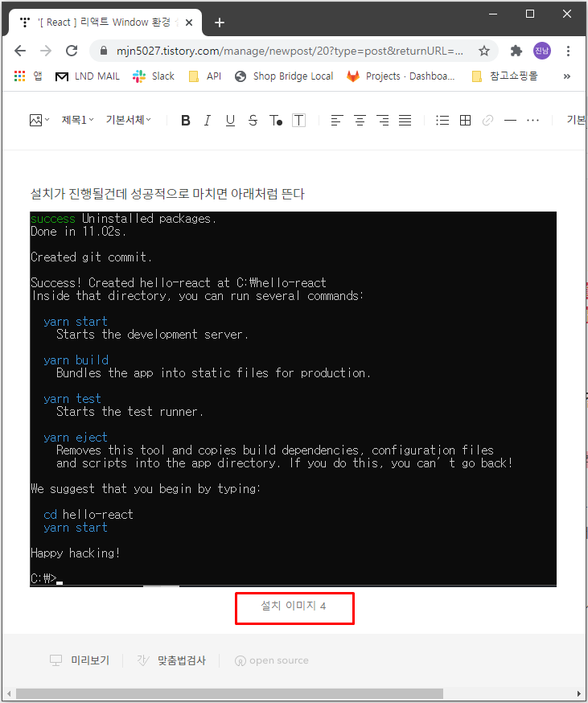
Task: Open the text background color tool
Action: click(x=298, y=120)
